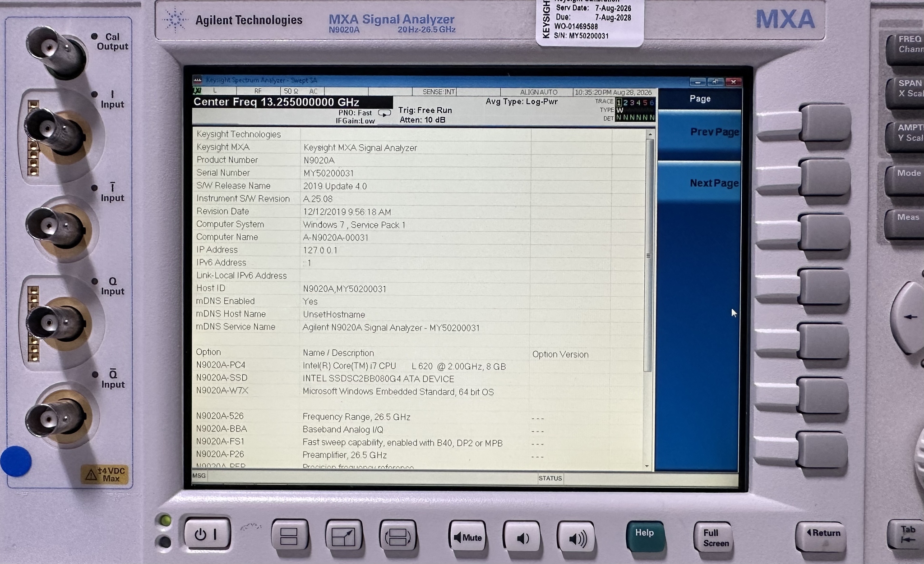This screenshot has height=564, width=924.
Task: Push the power standby button
Action: 207,534
